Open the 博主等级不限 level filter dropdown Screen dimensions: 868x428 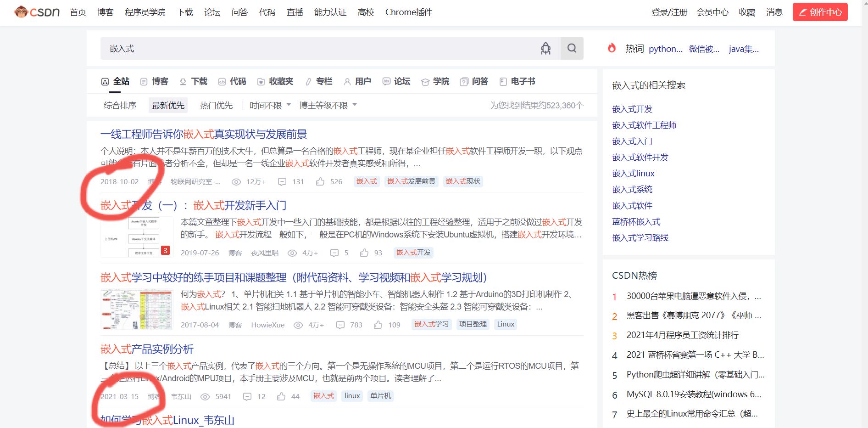(x=328, y=106)
